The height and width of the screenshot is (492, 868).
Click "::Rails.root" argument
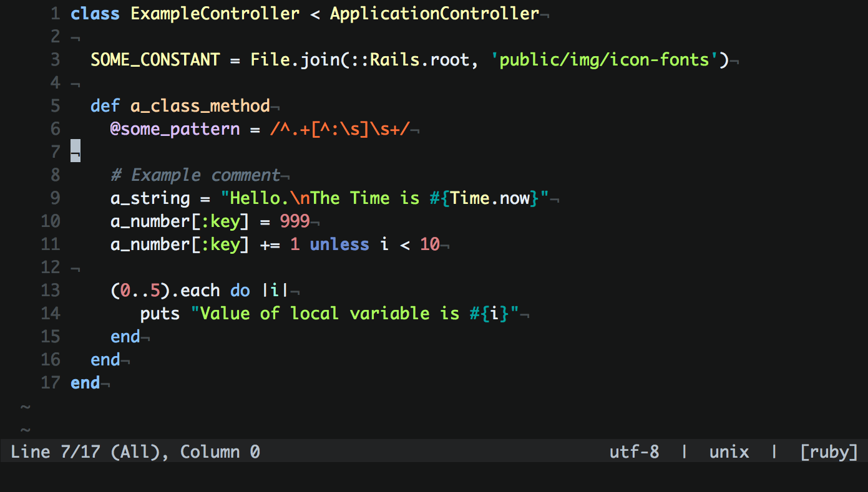pos(410,60)
